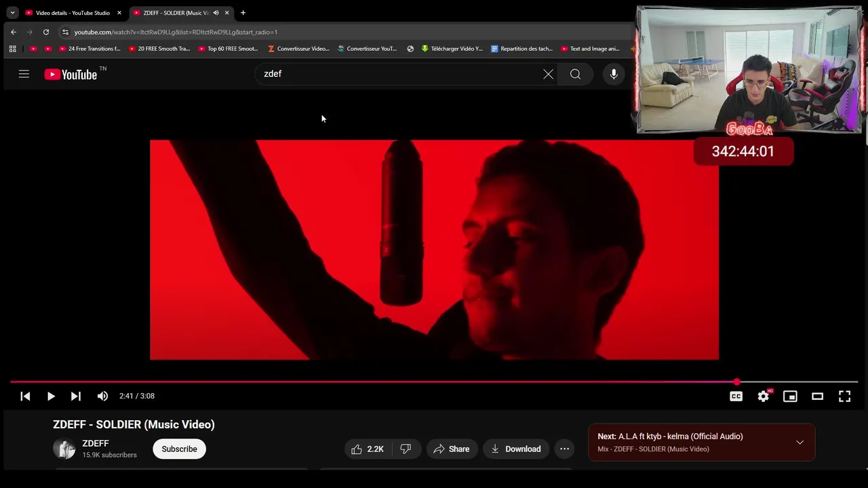Mute the player with the speaker icon
The image size is (868, 488).
tap(102, 396)
